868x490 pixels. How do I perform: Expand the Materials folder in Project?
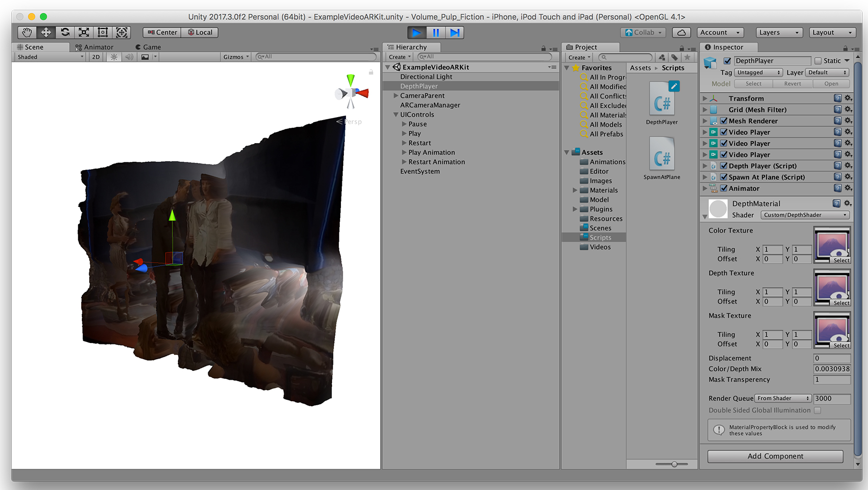pyautogui.click(x=575, y=190)
